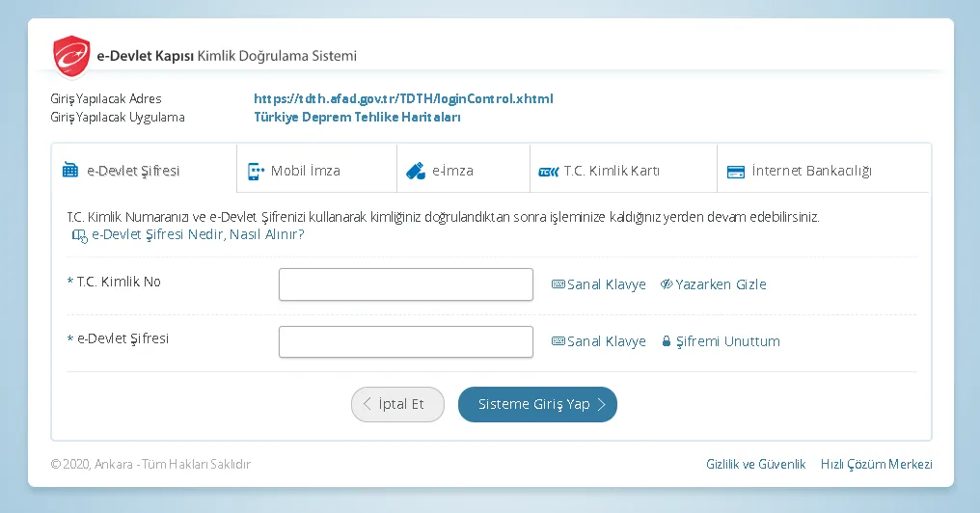Click the 'Giriş Yapılacak Uygulama' label
The width and height of the screenshot is (980, 513).
tap(118, 118)
